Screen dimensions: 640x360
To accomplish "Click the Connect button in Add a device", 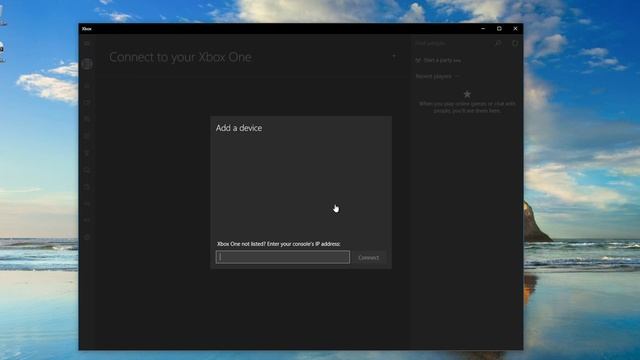I will [369, 258].
